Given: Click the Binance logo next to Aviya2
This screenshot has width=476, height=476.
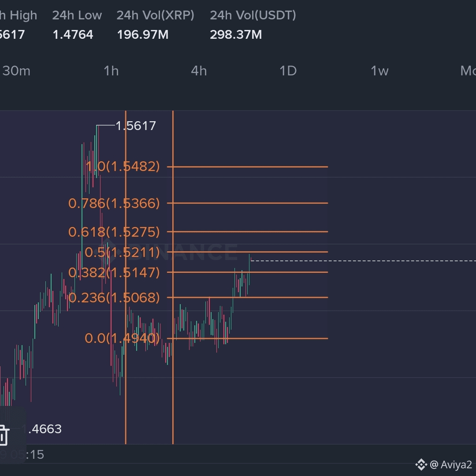Looking at the screenshot, I should (x=421, y=465).
